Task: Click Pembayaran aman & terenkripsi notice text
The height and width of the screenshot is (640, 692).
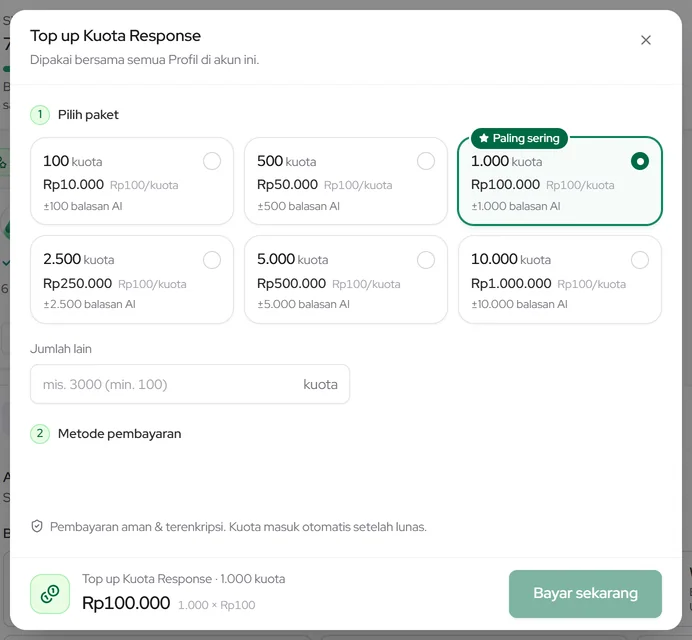Action: click(238, 527)
